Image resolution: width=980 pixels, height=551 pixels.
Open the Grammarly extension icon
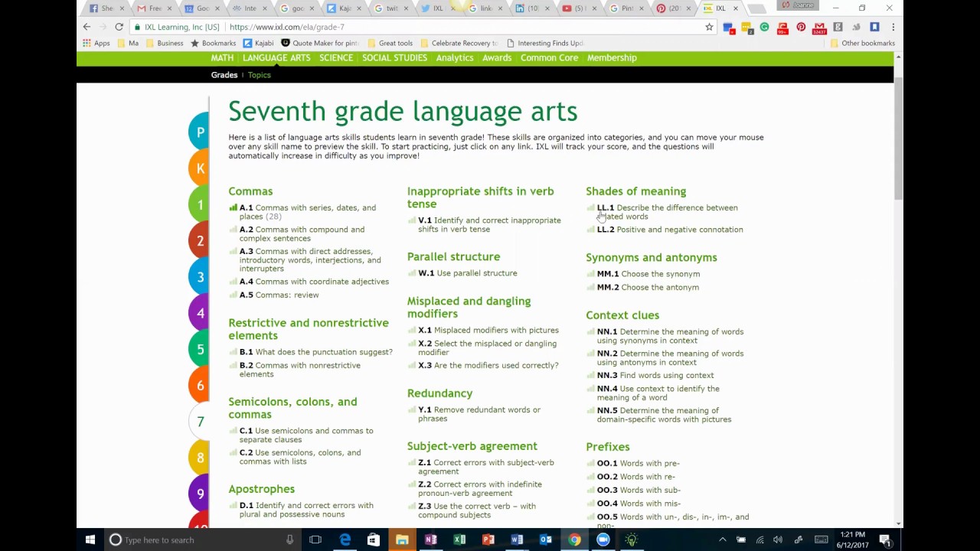(x=765, y=27)
